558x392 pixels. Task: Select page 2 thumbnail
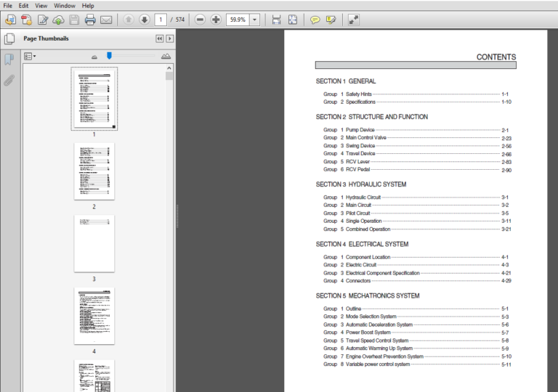coord(94,171)
